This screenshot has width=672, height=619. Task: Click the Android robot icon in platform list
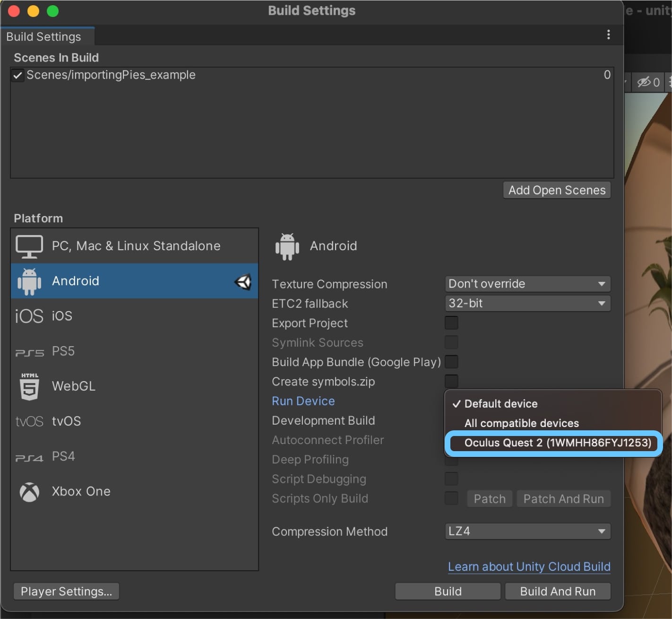click(x=29, y=281)
